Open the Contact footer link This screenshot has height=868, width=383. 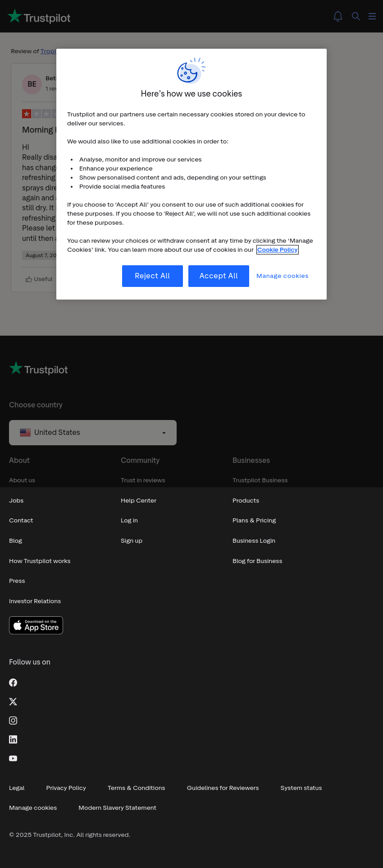coord(21,521)
